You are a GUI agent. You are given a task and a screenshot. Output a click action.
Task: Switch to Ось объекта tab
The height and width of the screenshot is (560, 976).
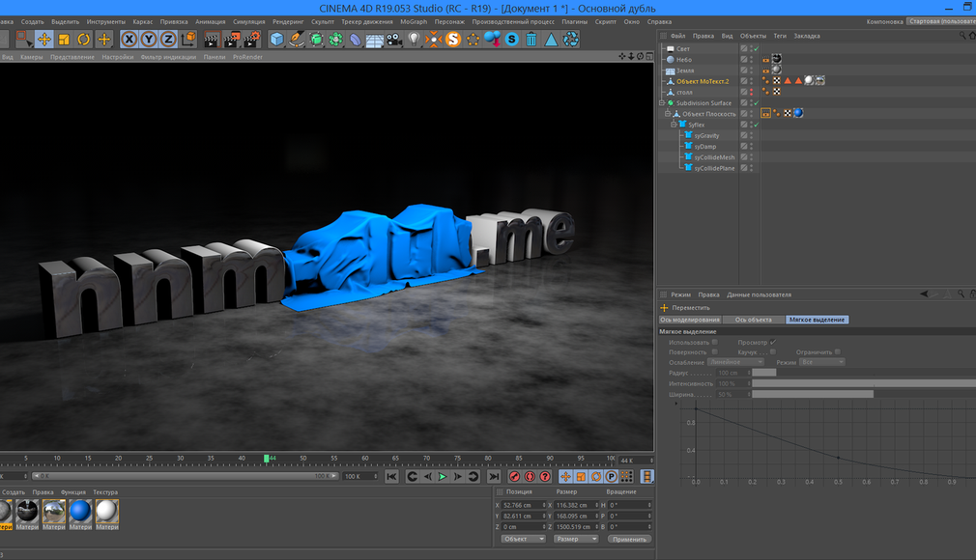coord(753,320)
